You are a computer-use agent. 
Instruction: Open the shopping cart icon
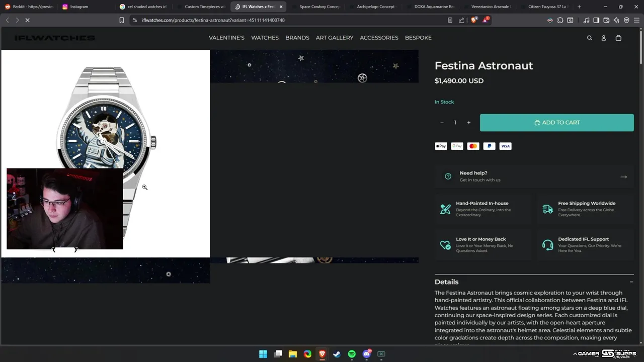[x=618, y=38]
